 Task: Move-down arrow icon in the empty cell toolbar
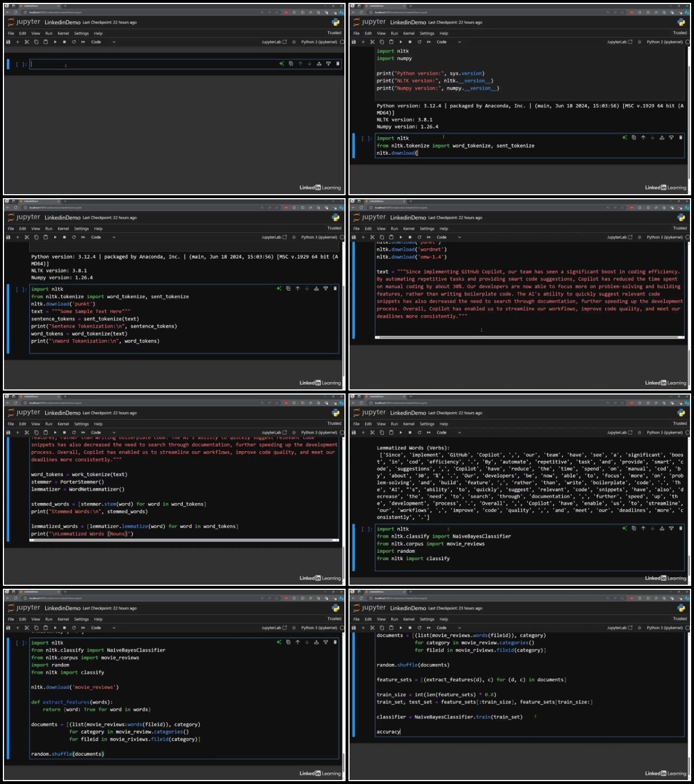310,64
